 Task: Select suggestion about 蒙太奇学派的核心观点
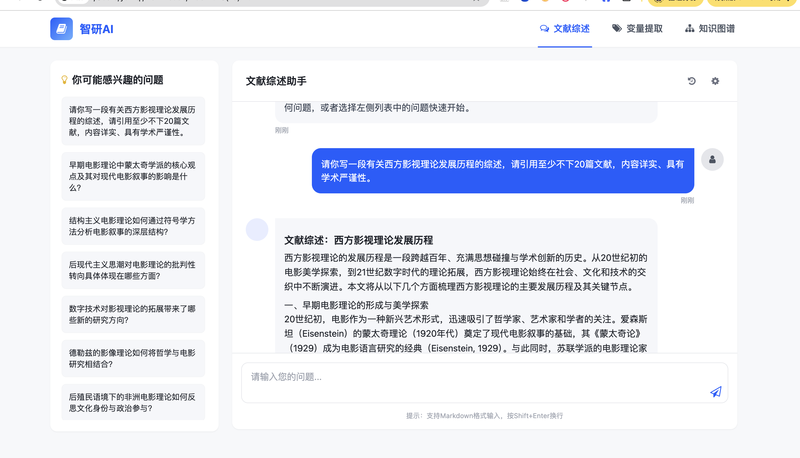133,176
